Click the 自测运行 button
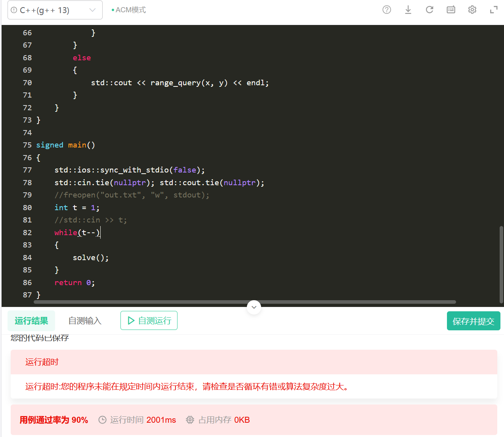 [x=149, y=320]
